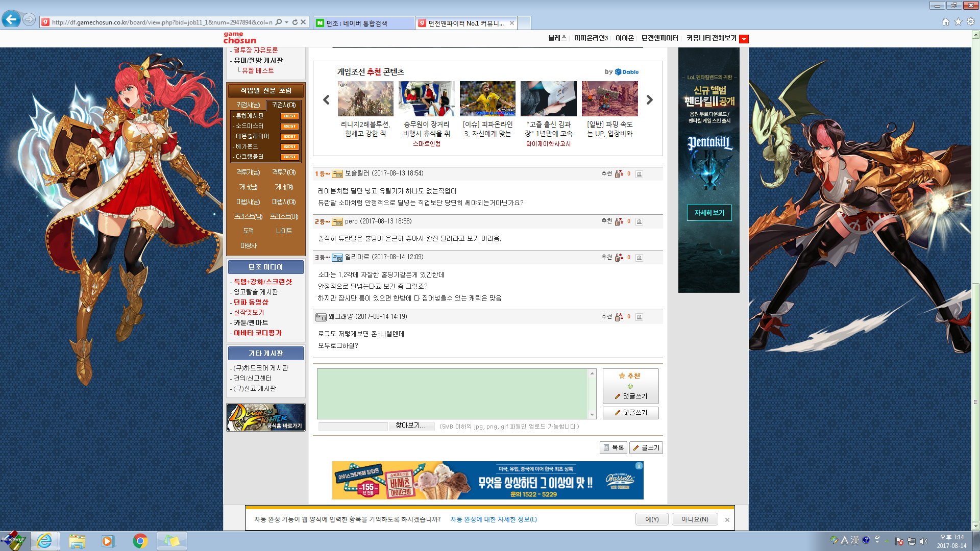The image size is (980, 551).
Task: Open the 던전앤파이터 top navigation menu
Action: click(x=659, y=38)
